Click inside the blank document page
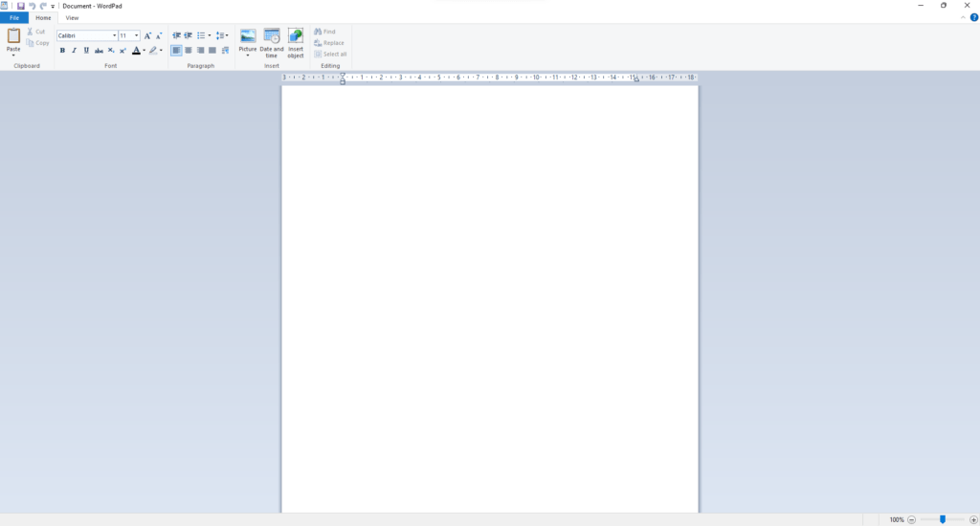 tap(489, 287)
